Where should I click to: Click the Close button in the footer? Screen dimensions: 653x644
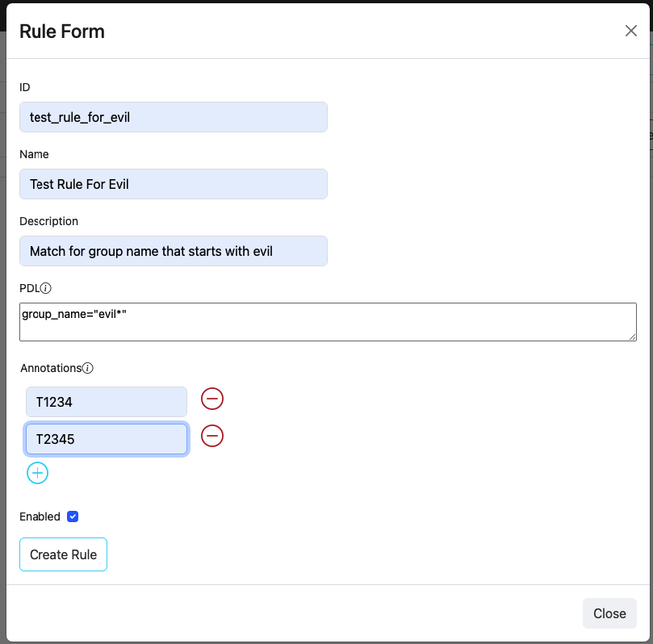point(609,613)
